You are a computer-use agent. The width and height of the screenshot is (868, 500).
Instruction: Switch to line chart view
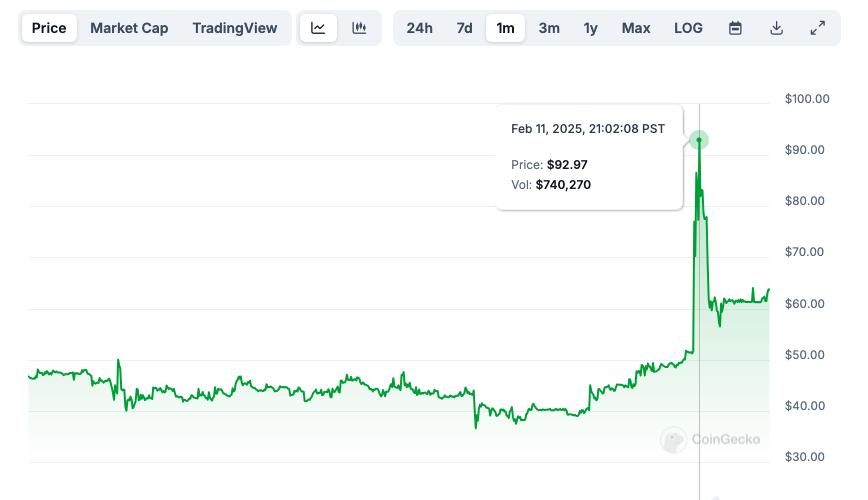tap(318, 28)
